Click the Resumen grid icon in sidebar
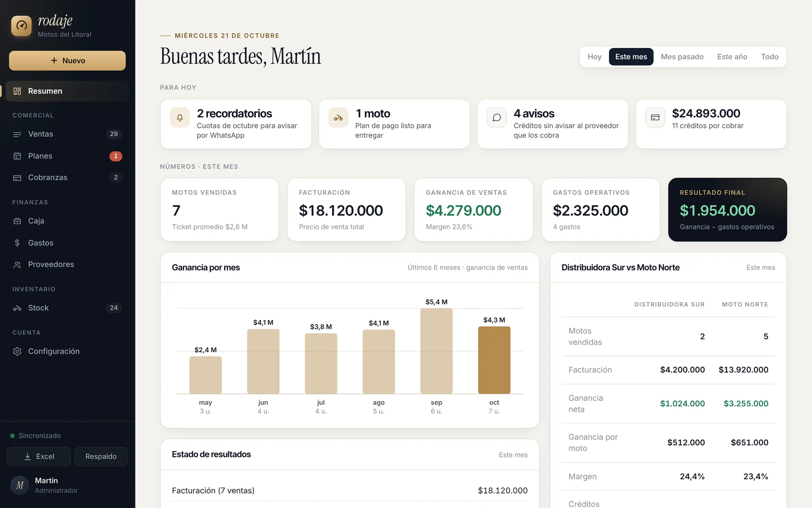 point(17,91)
